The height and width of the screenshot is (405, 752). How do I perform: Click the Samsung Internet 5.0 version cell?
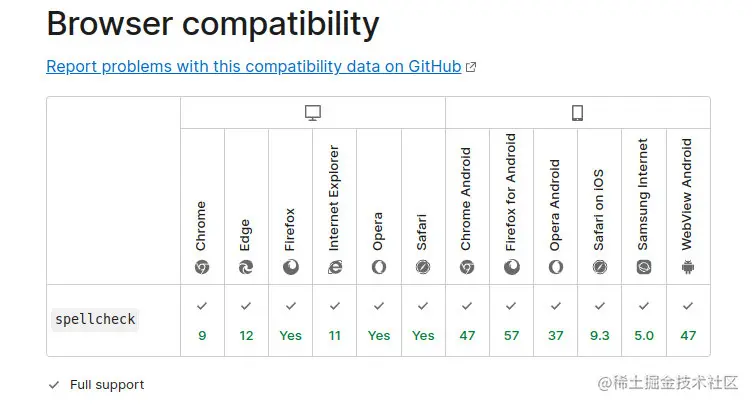click(644, 321)
